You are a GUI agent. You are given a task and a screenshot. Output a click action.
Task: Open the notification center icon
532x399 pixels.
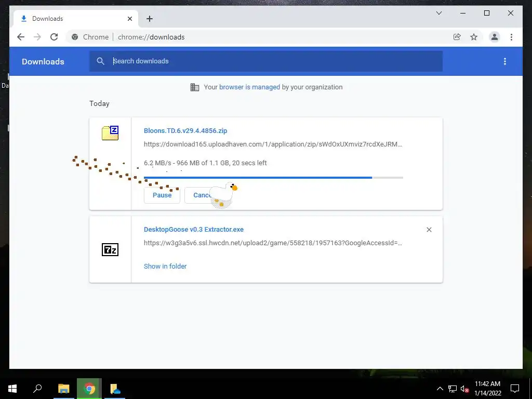pos(515,389)
